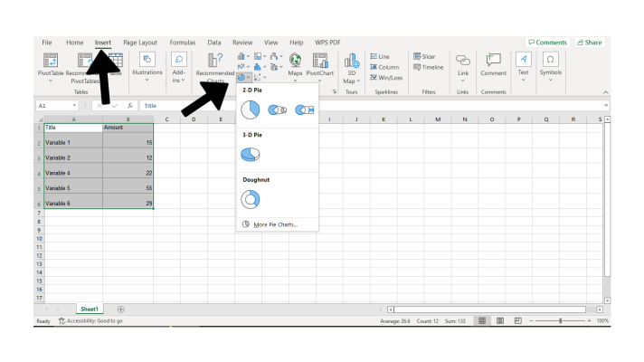Screen dimensions: 644x362
Task: Choose the Bar of Pie chart
Action: 304,110
